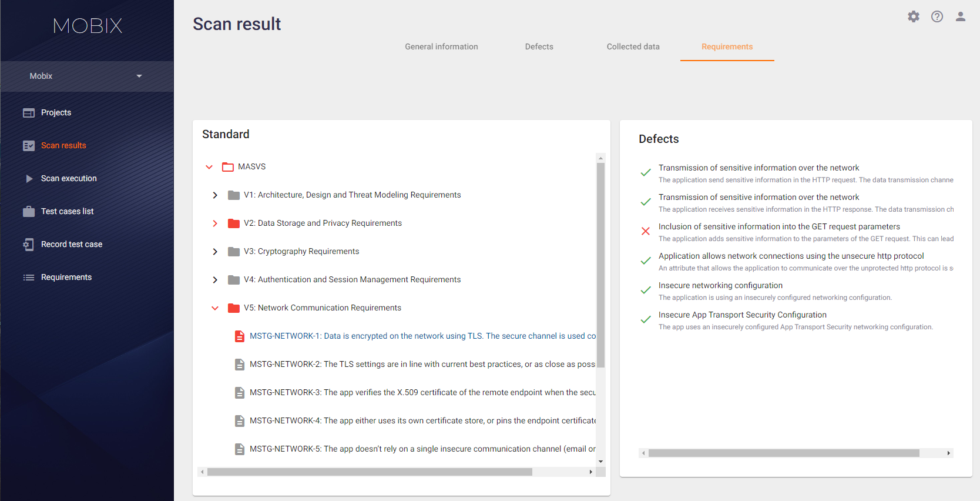Expand V4 Authentication requirements chevron

coord(215,280)
